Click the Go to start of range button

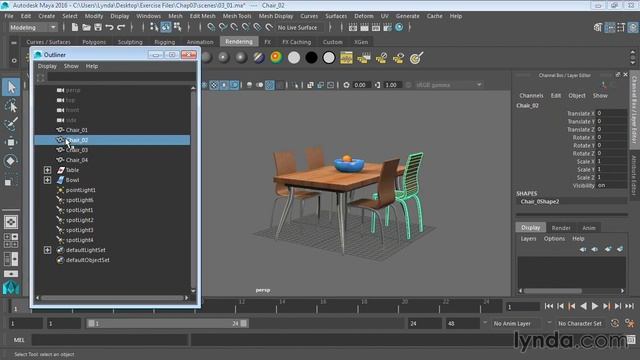pyautogui.click(x=549, y=306)
